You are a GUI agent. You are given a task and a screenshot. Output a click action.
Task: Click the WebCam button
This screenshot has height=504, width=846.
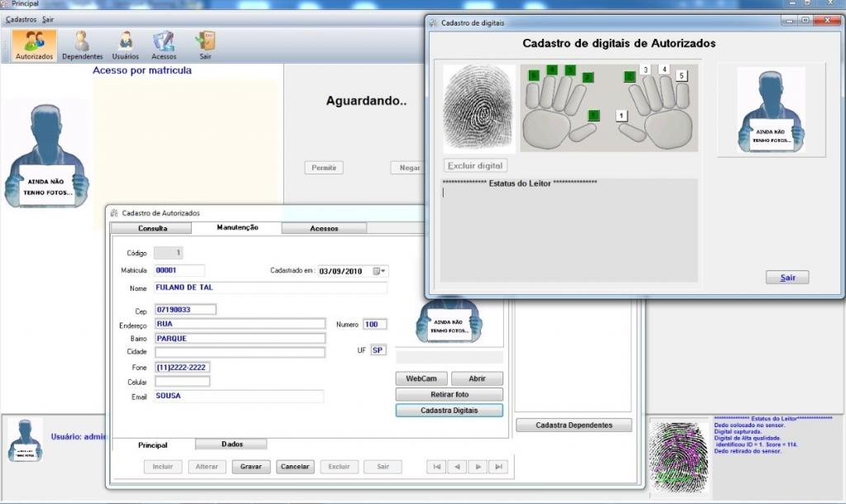421,378
